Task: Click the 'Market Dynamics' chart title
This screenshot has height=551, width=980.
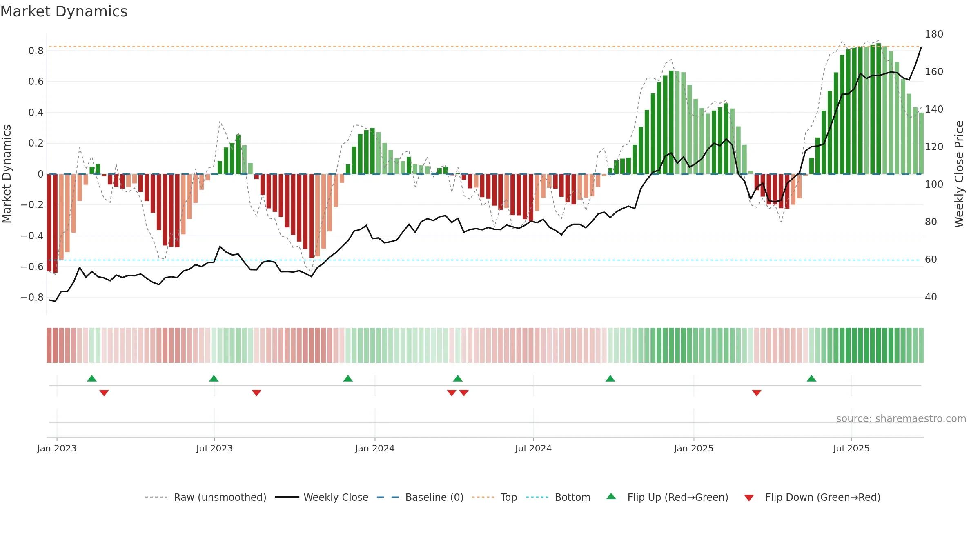Action: [x=64, y=11]
